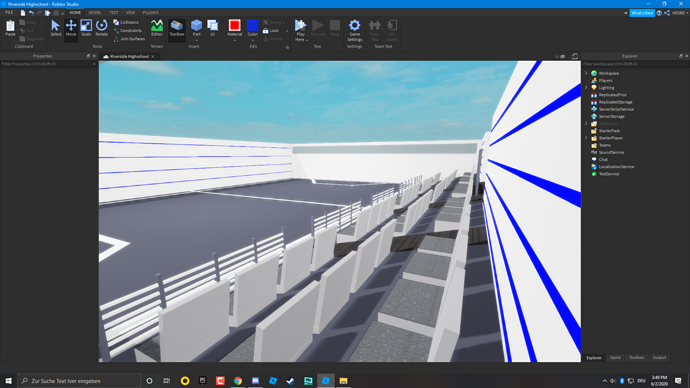
Task: Toggle Join Surfaces option
Action: [x=129, y=39]
